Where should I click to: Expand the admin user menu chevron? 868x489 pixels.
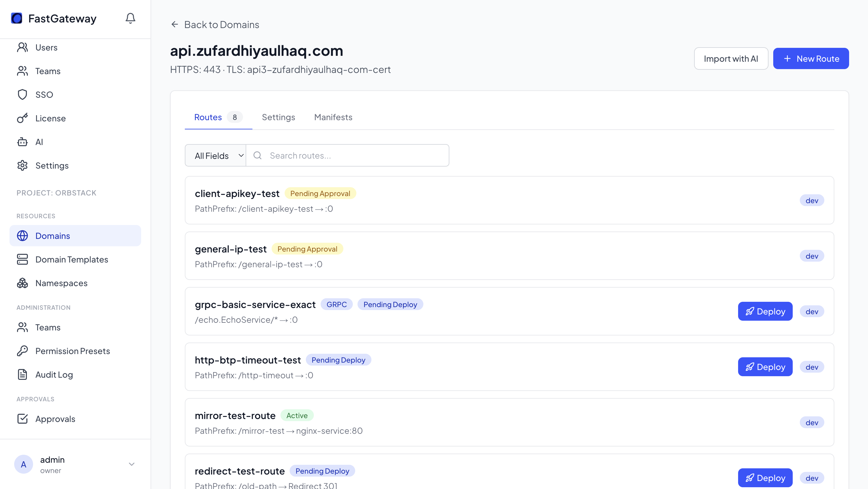click(131, 464)
